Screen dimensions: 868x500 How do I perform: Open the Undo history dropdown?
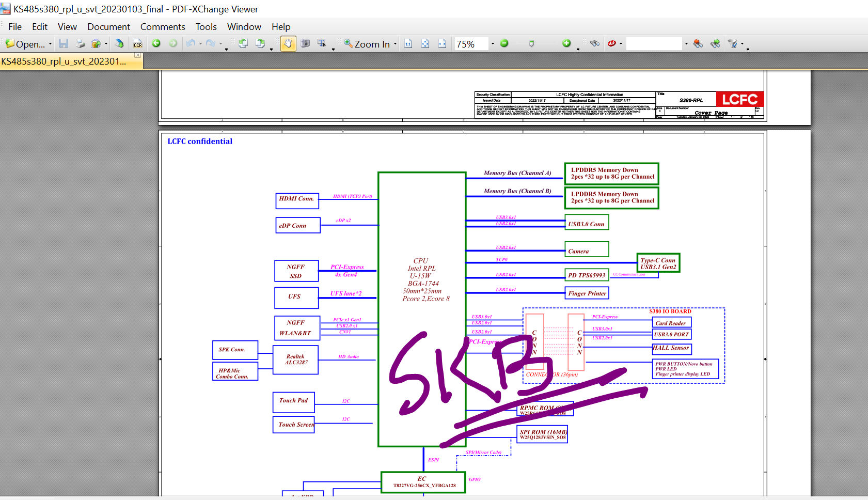coord(200,44)
